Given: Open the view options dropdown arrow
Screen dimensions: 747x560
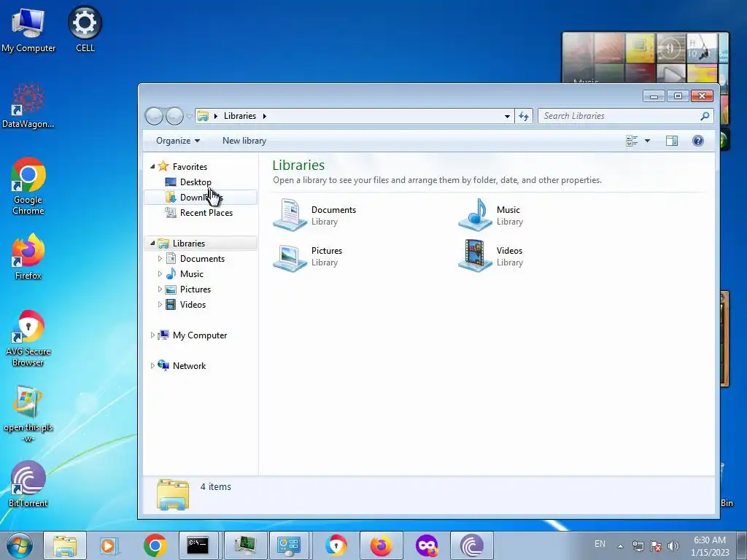Looking at the screenshot, I should (x=647, y=141).
